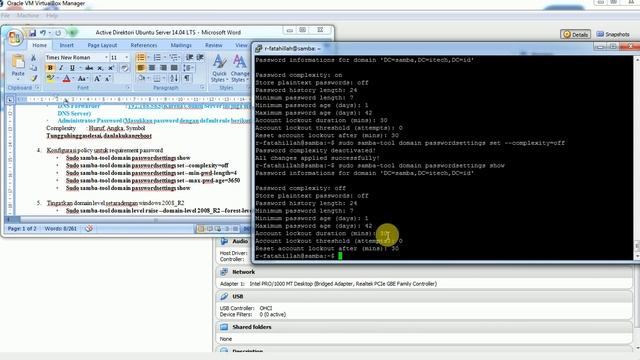Open the Change Case dropdown
Screen dimensions: 640x360
(x=82, y=78)
